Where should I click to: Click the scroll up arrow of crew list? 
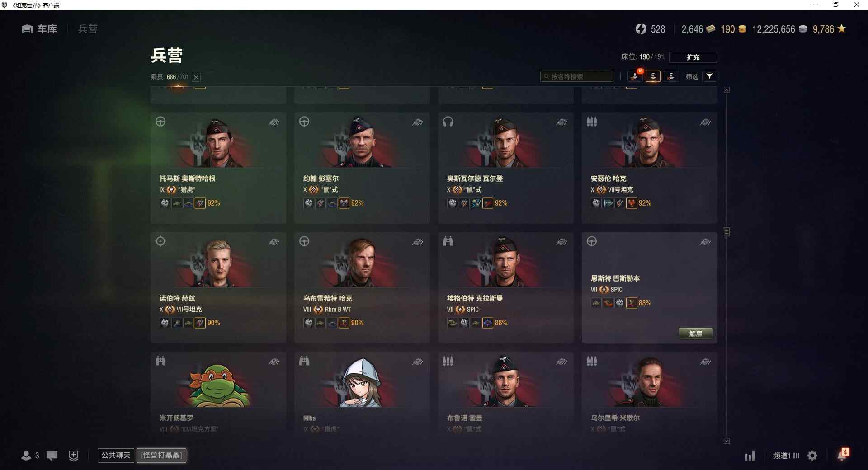726,90
